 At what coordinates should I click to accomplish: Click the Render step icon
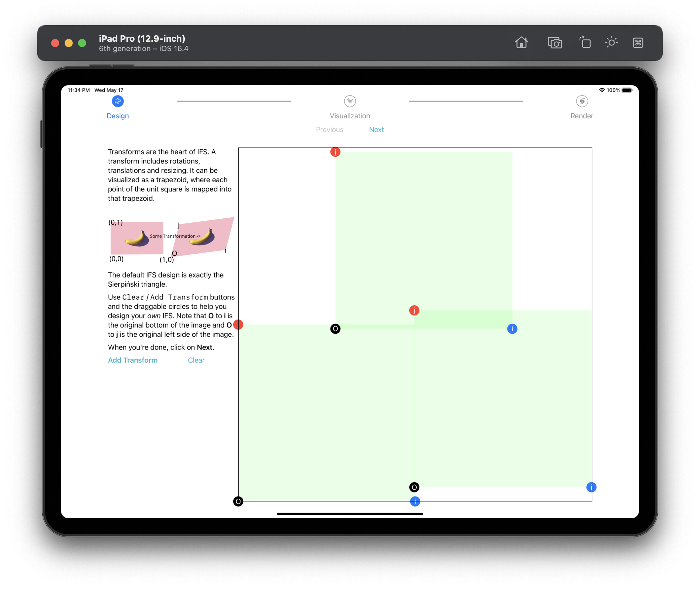(582, 101)
